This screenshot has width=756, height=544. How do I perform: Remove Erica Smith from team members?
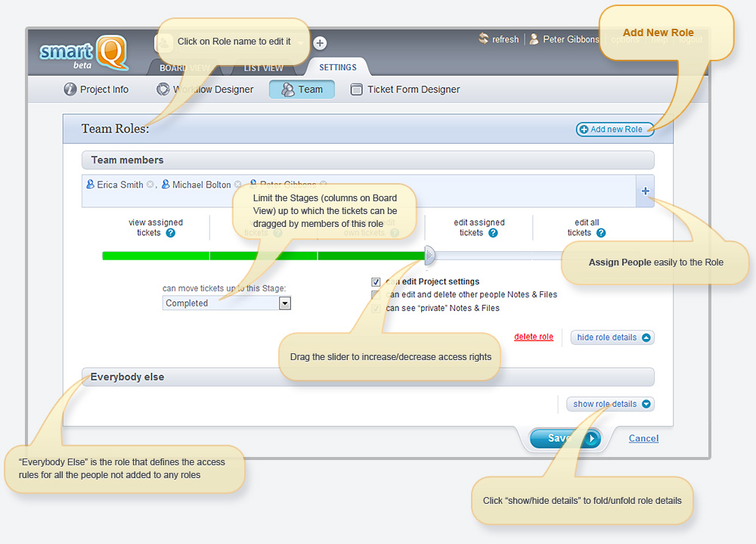[150, 185]
